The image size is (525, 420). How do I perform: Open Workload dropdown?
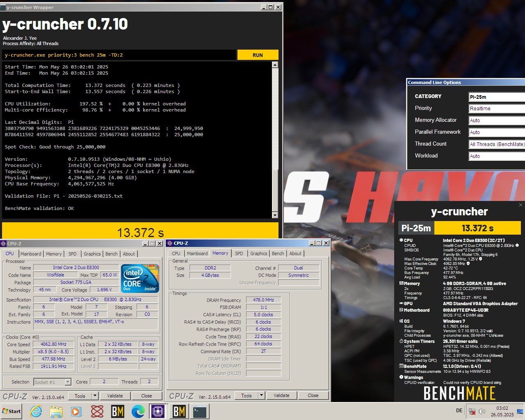click(497, 156)
